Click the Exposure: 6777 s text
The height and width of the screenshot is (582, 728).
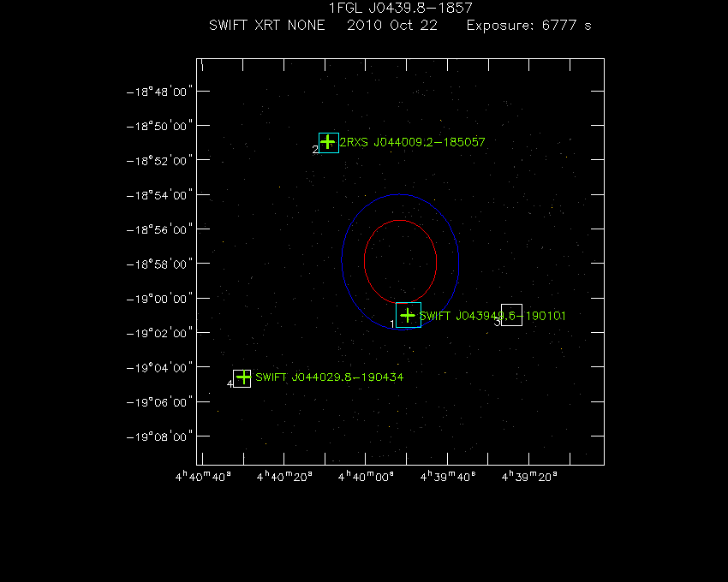(x=528, y=26)
